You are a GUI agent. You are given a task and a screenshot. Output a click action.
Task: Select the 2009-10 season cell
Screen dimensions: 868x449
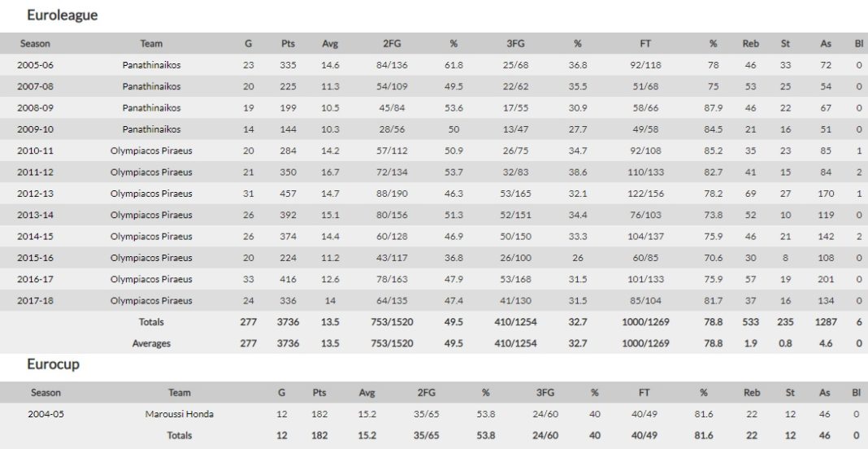tap(37, 129)
